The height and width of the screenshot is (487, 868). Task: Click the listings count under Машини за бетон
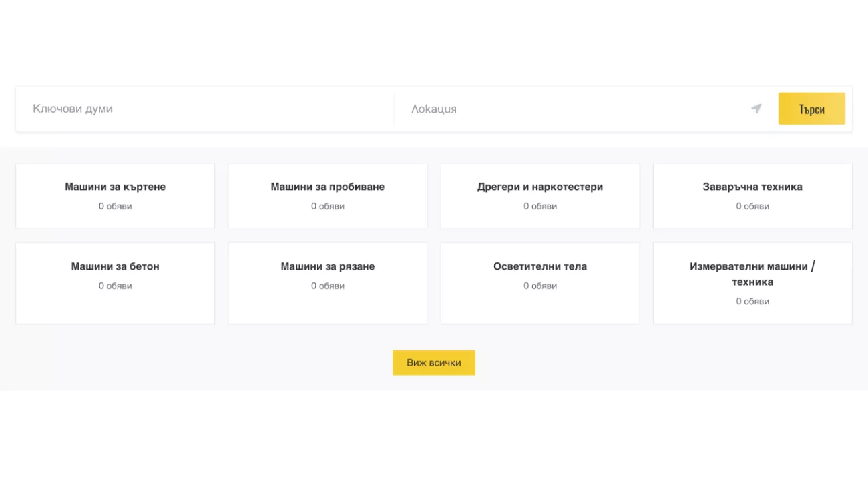click(x=115, y=286)
